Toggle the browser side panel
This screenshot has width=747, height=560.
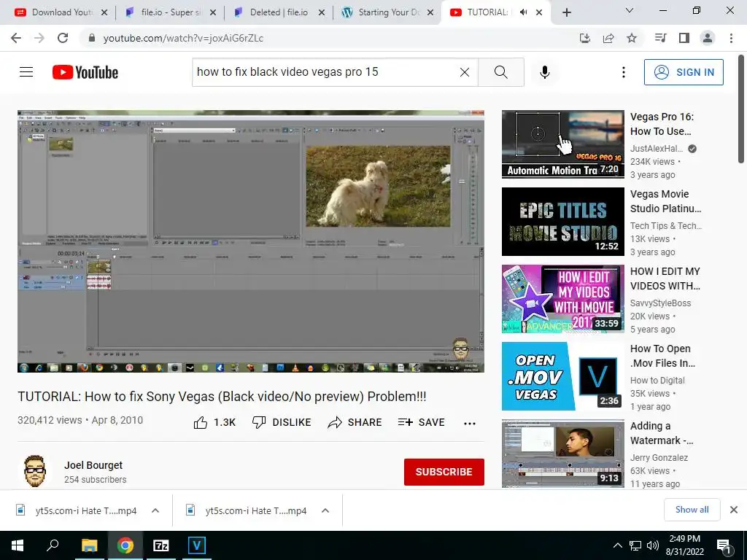684,38
